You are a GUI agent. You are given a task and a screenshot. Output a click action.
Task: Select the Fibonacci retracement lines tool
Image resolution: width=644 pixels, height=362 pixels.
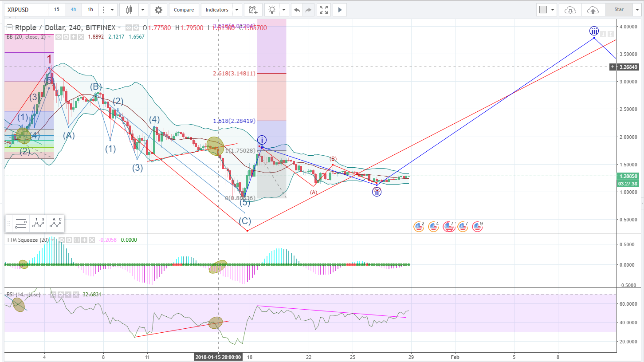point(20,224)
